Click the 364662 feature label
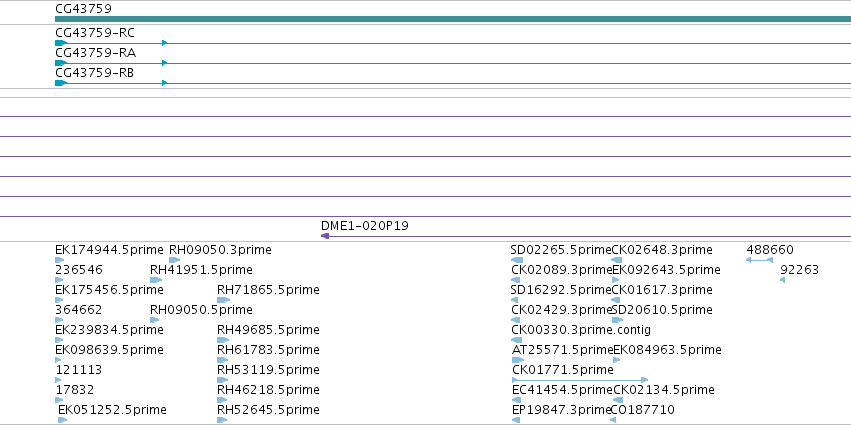The height and width of the screenshot is (425, 851). click(79, 310)
